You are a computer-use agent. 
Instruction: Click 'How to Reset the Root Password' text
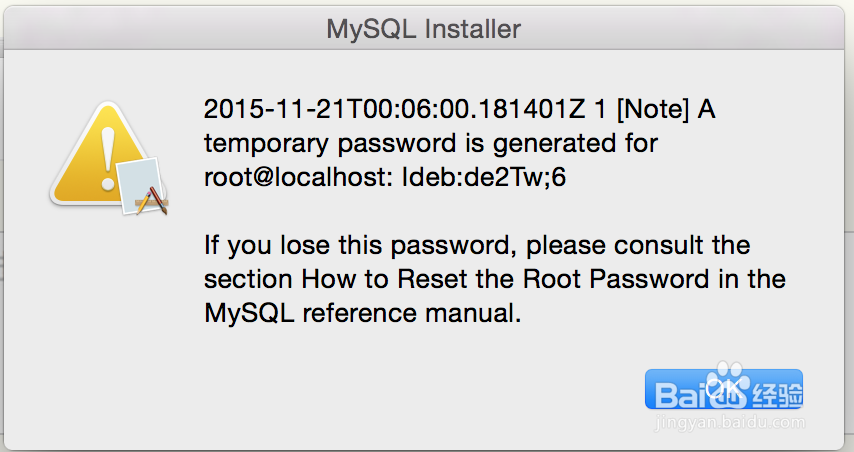click(x=505, y=279)
